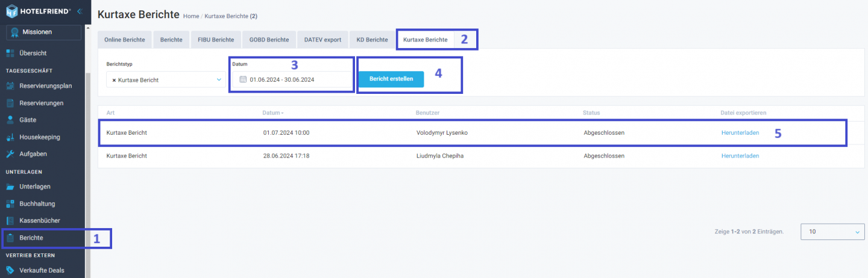Click Abgeschlossen status in Volodymyr's row
The height and width of the screenshot is (278, 868).
pyautogui.click(x=604, y=132)
